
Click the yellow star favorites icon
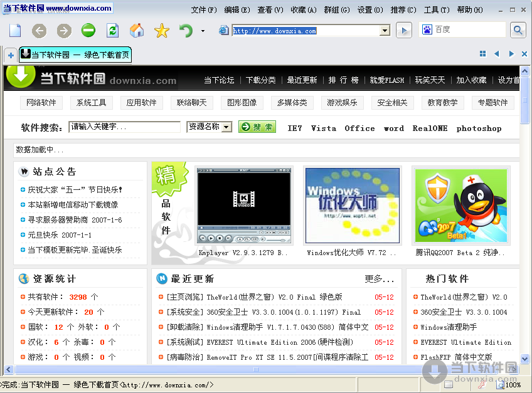162,30
